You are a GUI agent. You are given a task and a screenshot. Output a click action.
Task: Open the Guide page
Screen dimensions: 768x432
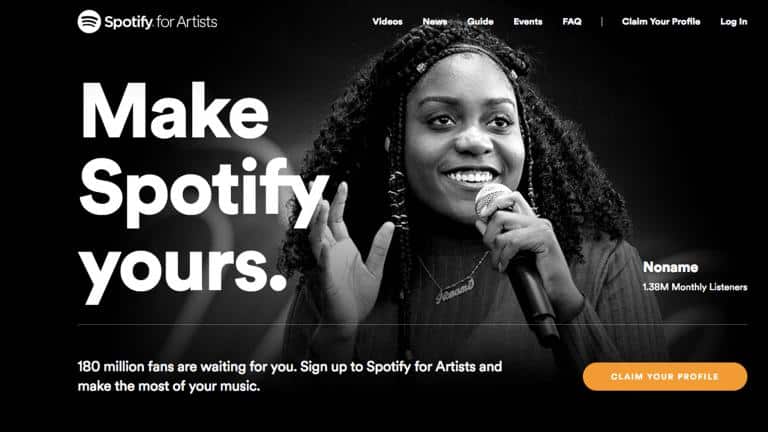coord(480,22)
